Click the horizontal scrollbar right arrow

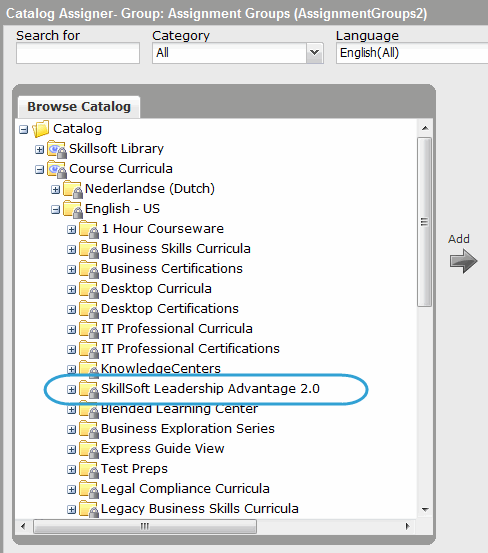pyautogui.click(x=407, y=527)
